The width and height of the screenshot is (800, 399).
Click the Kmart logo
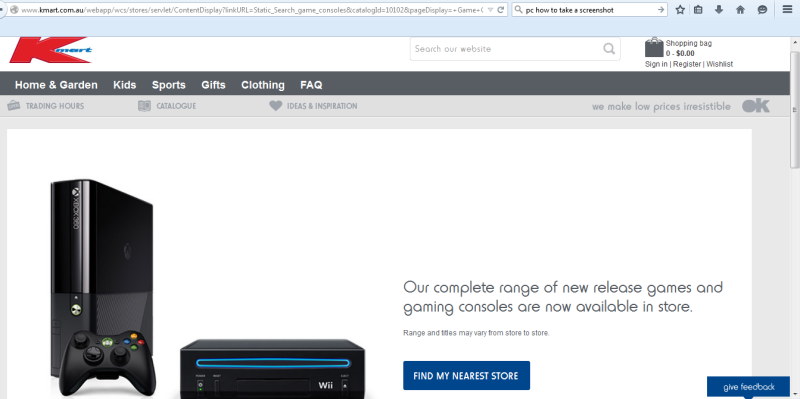(x=51, y=50)
